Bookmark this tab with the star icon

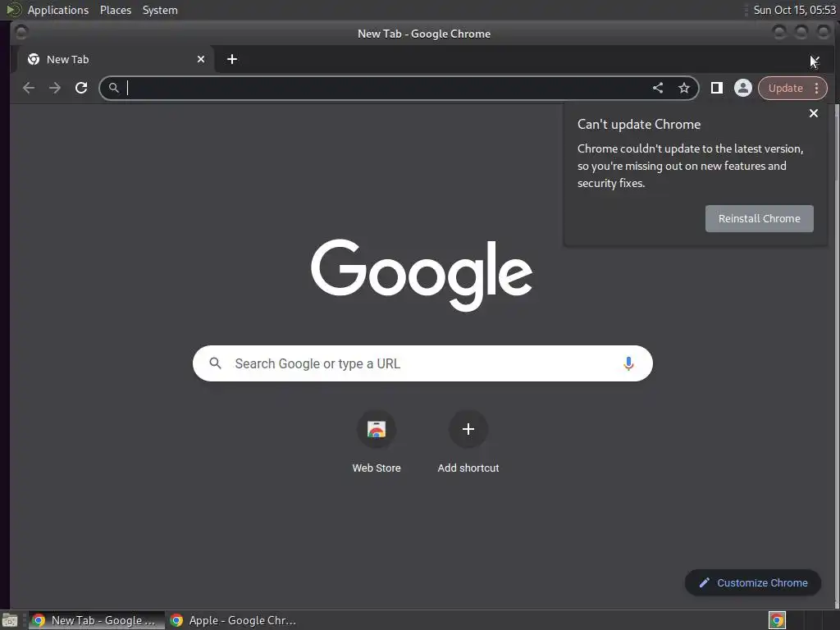click(x=683, y=88)
